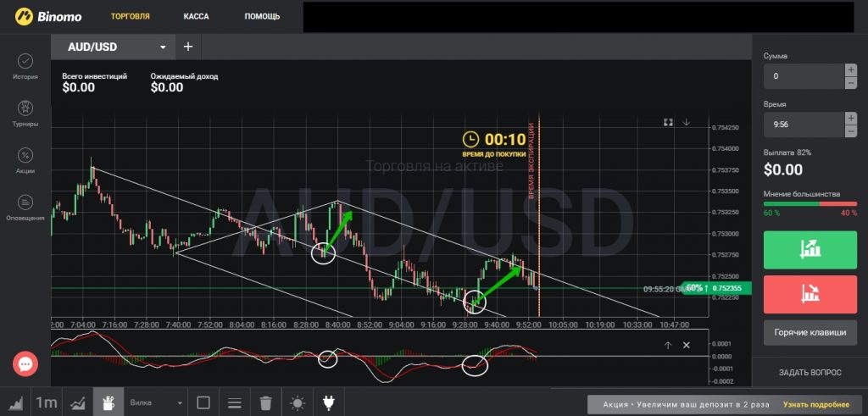
Task: Click Узнать подробнее promo link
Action: [x=816, y=404]
